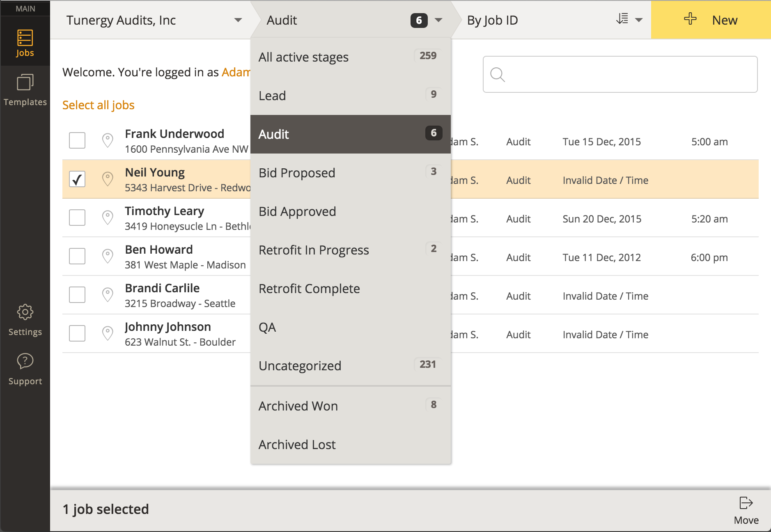Uncheck the Neil Young job checkbox
The height and width of the screenshot is (532, 771).
pyautogui.click(x=77, y=179)
